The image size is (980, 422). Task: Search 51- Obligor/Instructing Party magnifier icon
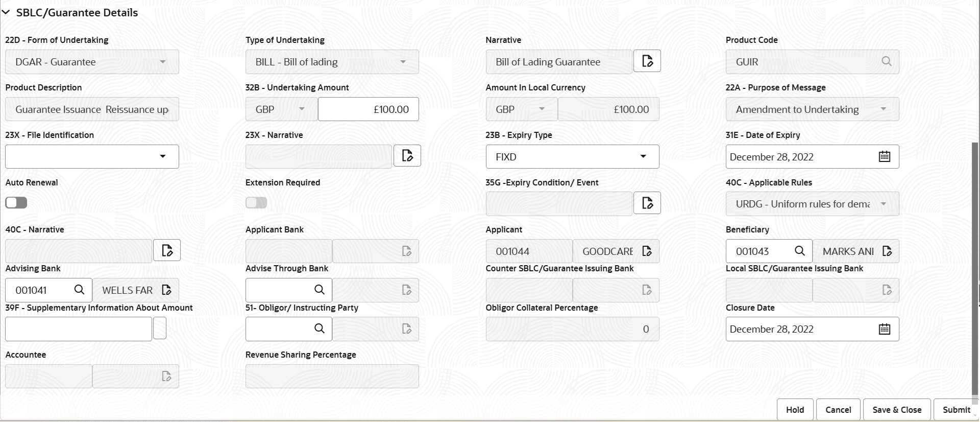pos(320,329)
